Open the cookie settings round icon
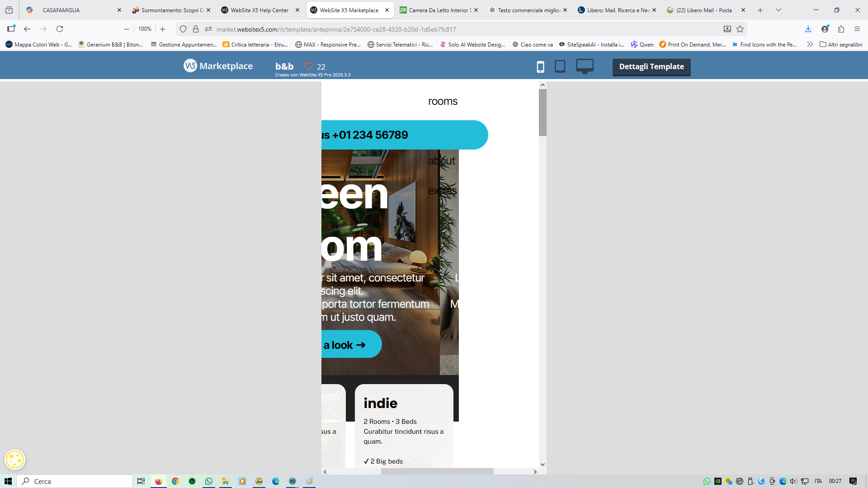The image size is (868, 488). pyautogui.click(x=15, y=460)
